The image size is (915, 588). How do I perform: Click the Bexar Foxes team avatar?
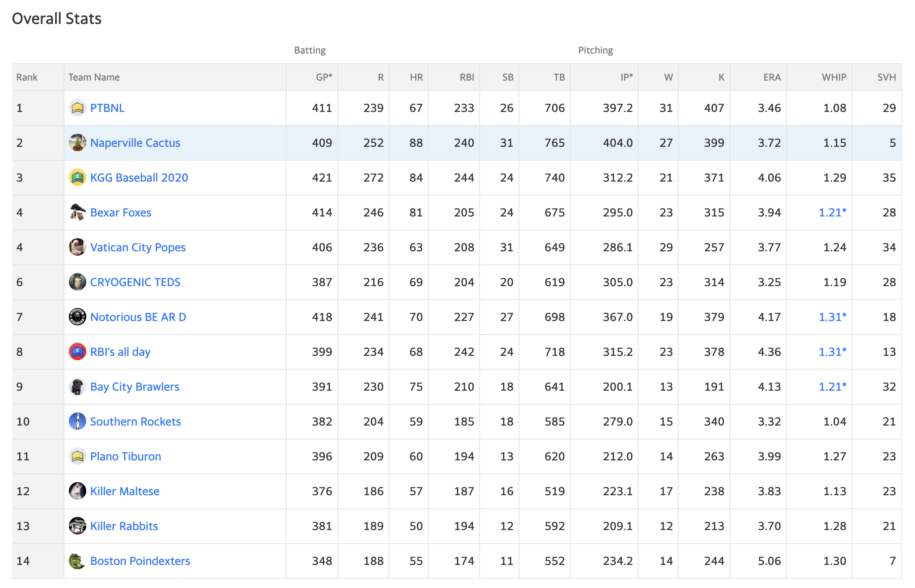[x=78, y=212]
